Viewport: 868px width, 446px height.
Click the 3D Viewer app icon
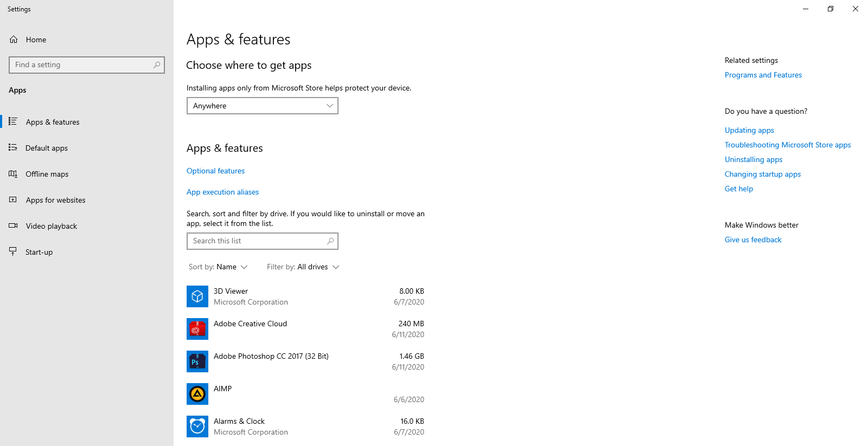tap(197, 296)
